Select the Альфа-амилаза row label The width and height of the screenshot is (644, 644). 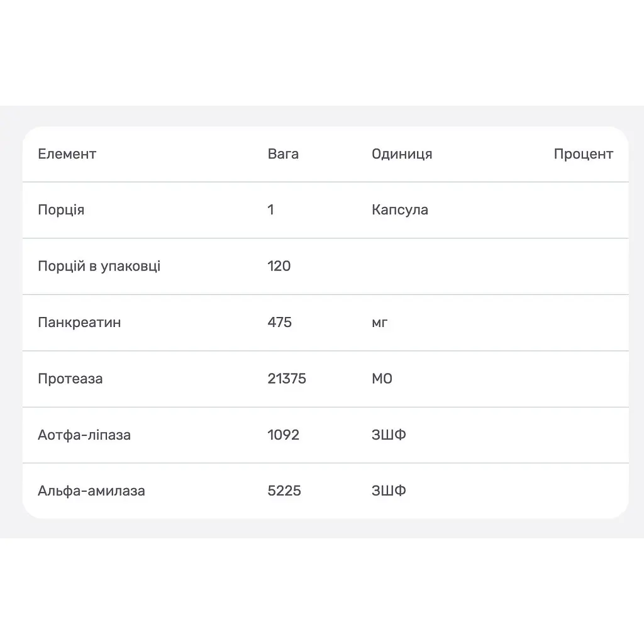(91, 491)
